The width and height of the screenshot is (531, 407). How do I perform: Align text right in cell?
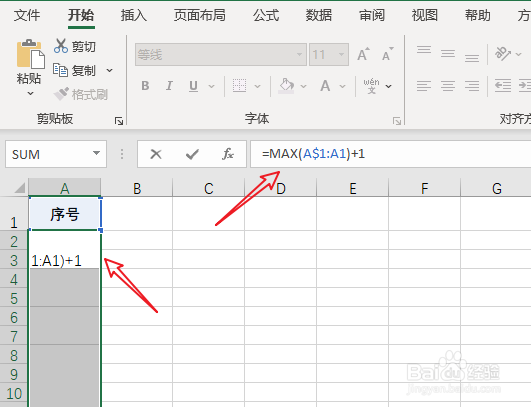click(x=472, y=86)
